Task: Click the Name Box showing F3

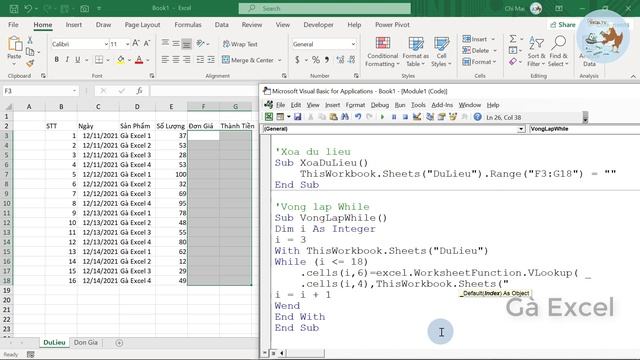Action: click(40, 91)
